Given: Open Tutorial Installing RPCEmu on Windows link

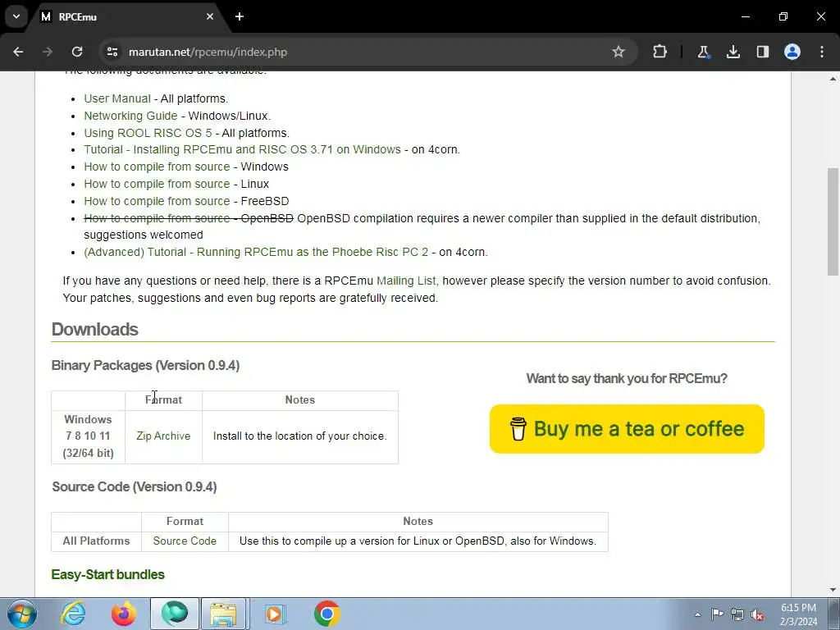Looking at the screenshot, I should pos(242,149).
